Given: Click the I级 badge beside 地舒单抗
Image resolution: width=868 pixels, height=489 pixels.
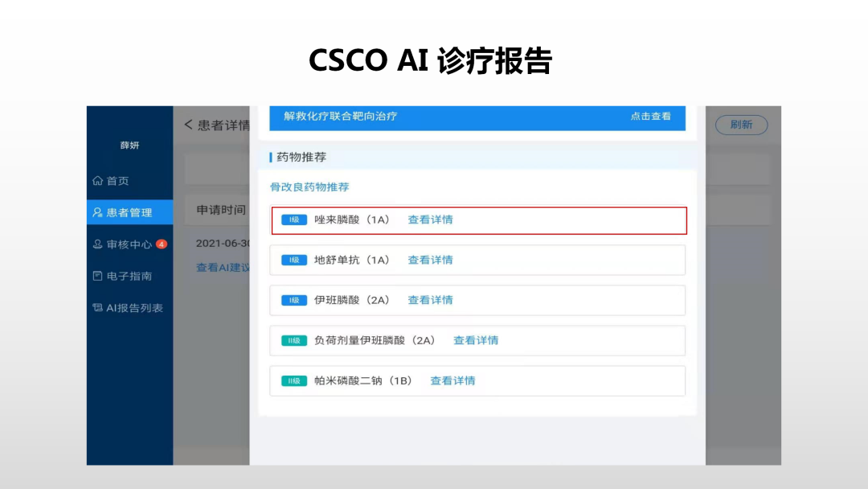Looking at the screenshot, I should [294, 260].
